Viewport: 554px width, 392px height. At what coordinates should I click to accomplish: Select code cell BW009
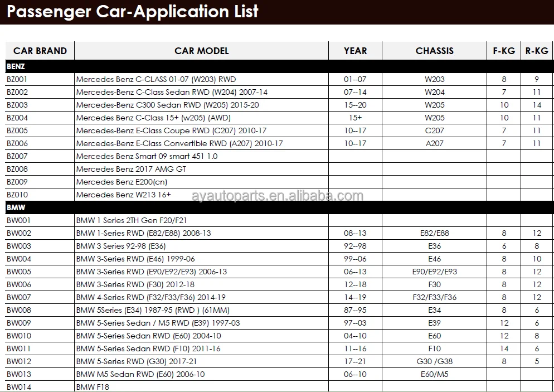[x=40, y=323]
